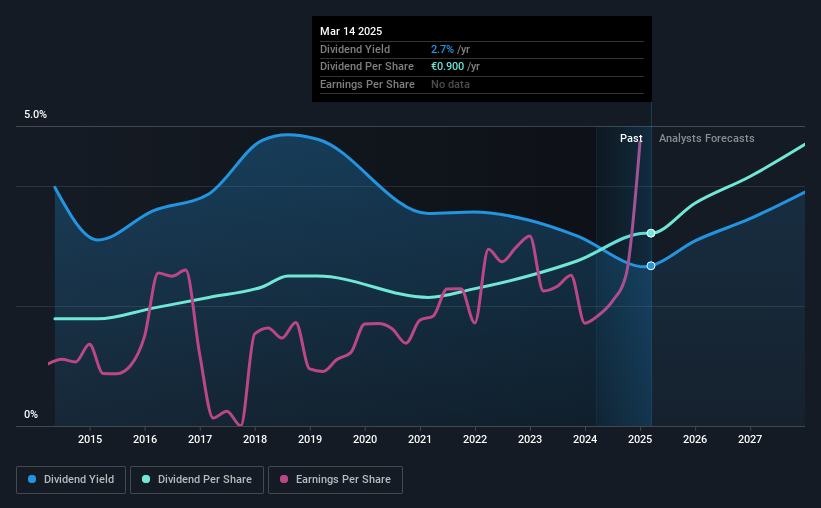Click the 2018 x-axis label
Image resolution: width=821 pixels, height=508 pixels.
pos(255,439)
